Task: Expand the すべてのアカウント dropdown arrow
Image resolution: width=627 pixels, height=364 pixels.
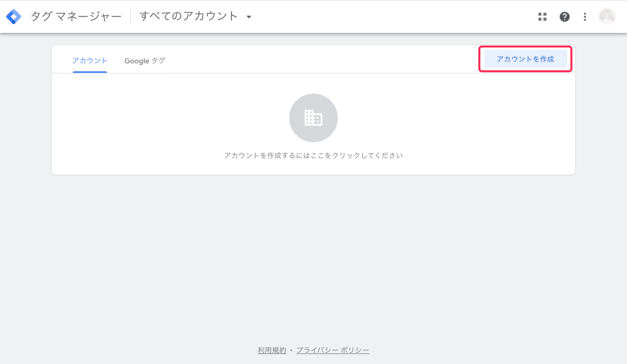Action: (249, 17)
